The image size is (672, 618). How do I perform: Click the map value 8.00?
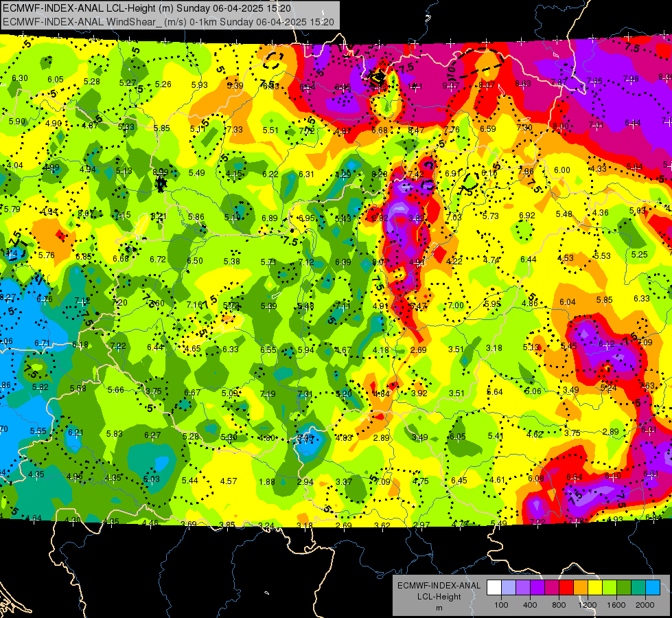coord(561,126)
